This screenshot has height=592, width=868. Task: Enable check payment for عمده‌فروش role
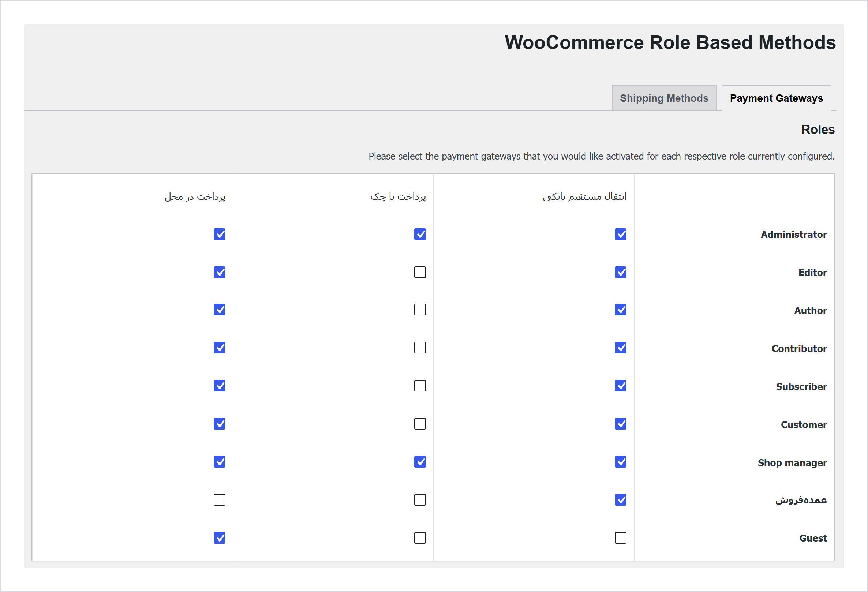point(420,500)
